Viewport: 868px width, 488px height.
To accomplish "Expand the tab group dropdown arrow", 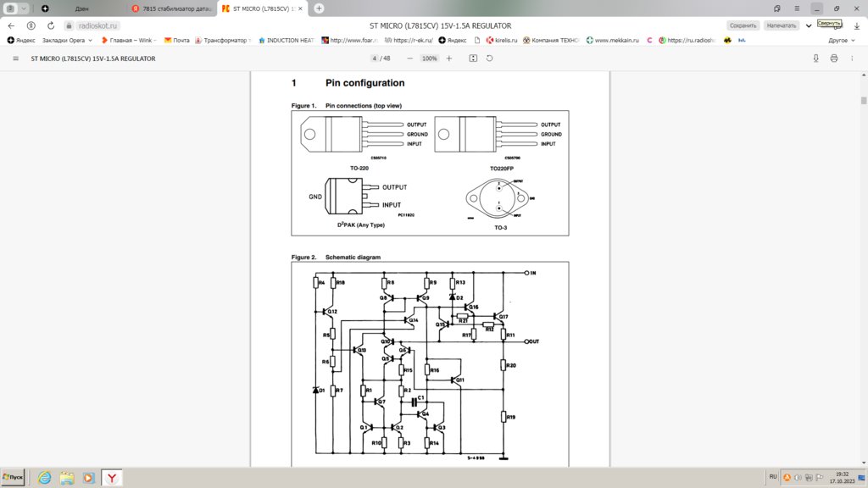I will 24,8.
